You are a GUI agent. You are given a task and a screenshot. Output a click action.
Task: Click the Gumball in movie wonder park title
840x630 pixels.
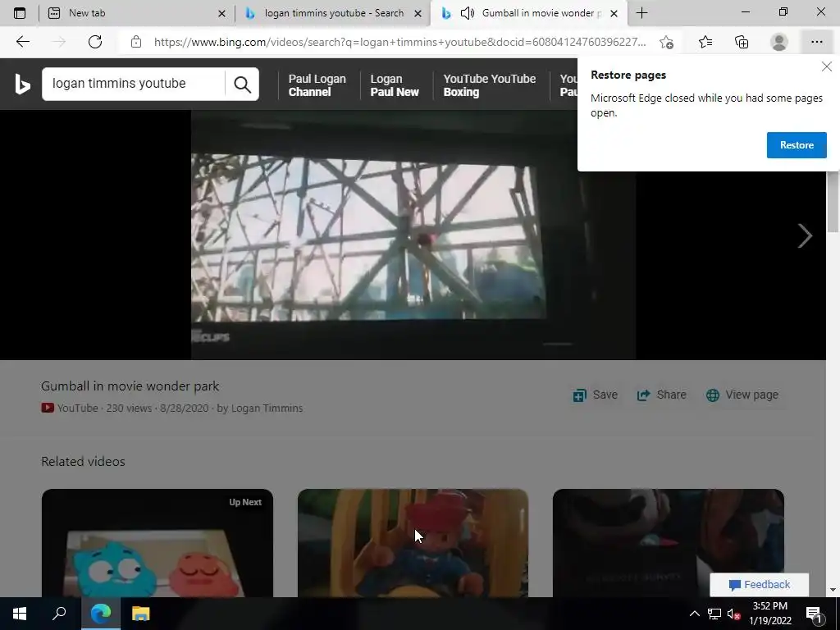tap(130, 386)
